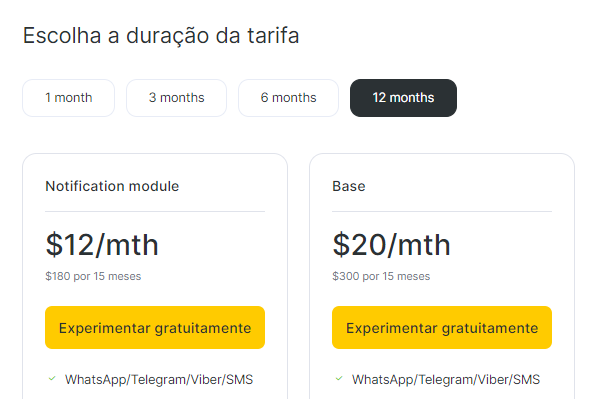Click green checkmark in Base plan card

pyautogui.click(x=339, y=378)
